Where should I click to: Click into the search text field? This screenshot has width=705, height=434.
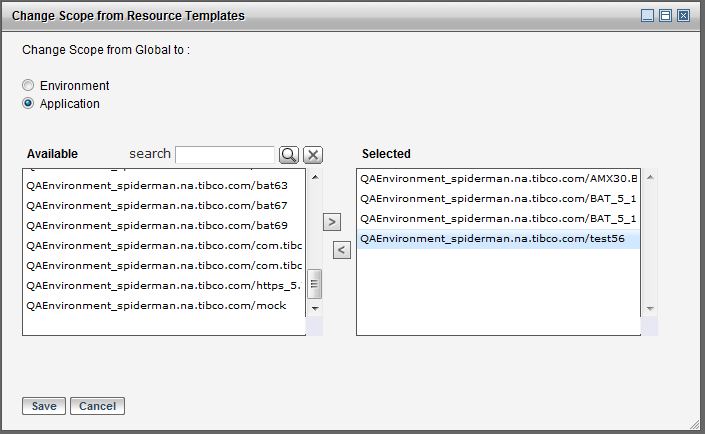(225, 155)
